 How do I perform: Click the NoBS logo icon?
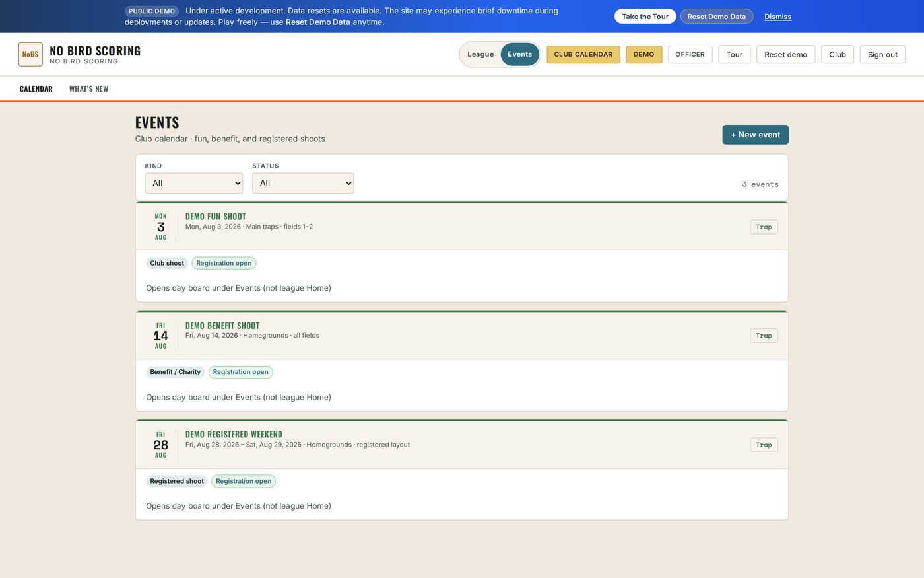(x=30, y=54)
